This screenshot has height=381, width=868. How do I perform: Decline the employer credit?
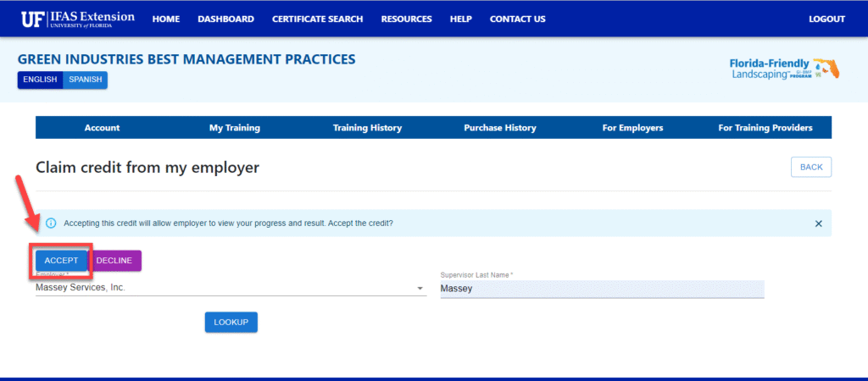click(x=114, y=261)
